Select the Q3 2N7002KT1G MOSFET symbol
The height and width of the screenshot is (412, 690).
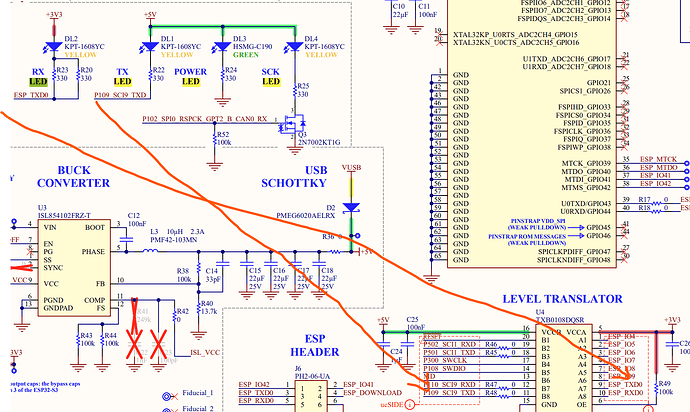[292, 125]
